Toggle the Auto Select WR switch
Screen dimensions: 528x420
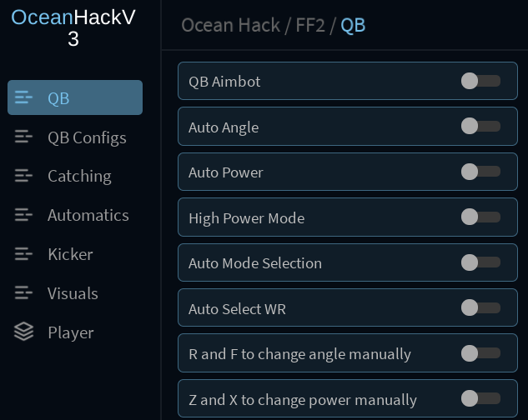(480, 308)
